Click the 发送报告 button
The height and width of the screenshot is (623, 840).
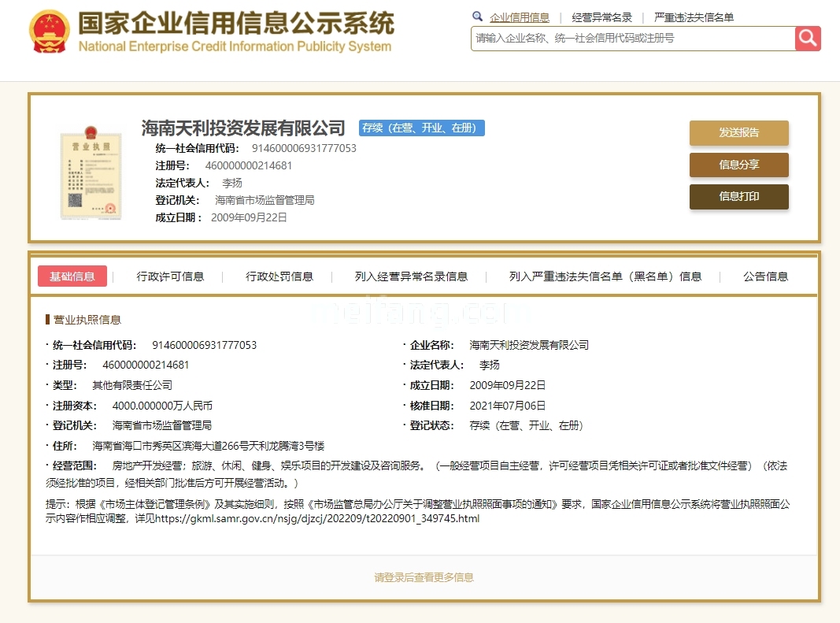point(738,132)
